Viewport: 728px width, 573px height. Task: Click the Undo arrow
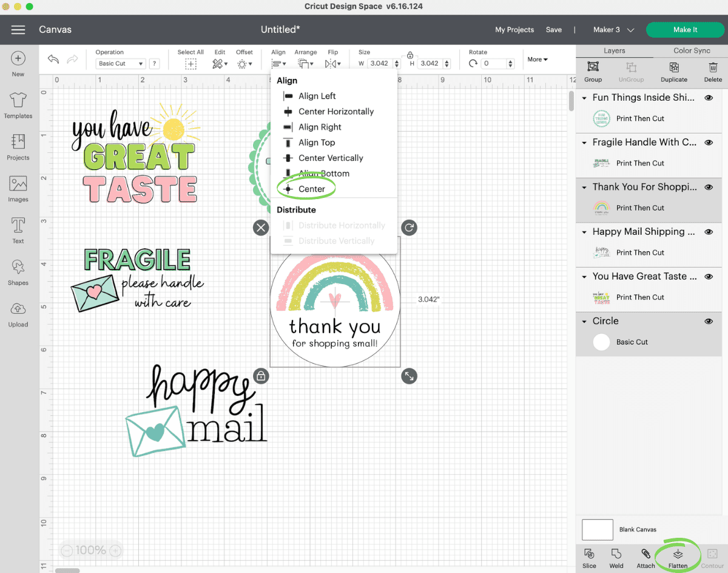[x=53, y=59]
